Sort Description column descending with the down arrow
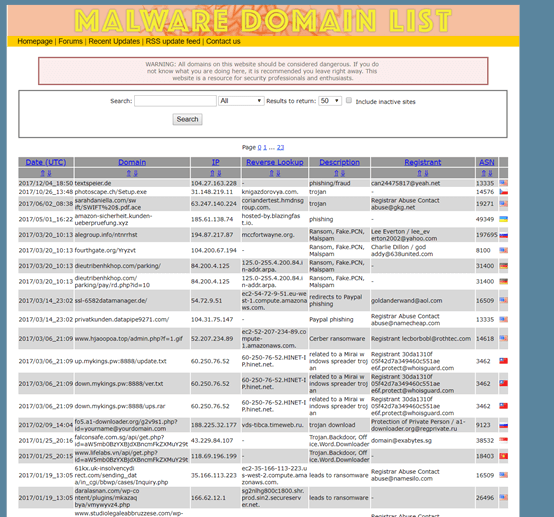This screenshot has width=554, height=517. [x=342, y=173]
